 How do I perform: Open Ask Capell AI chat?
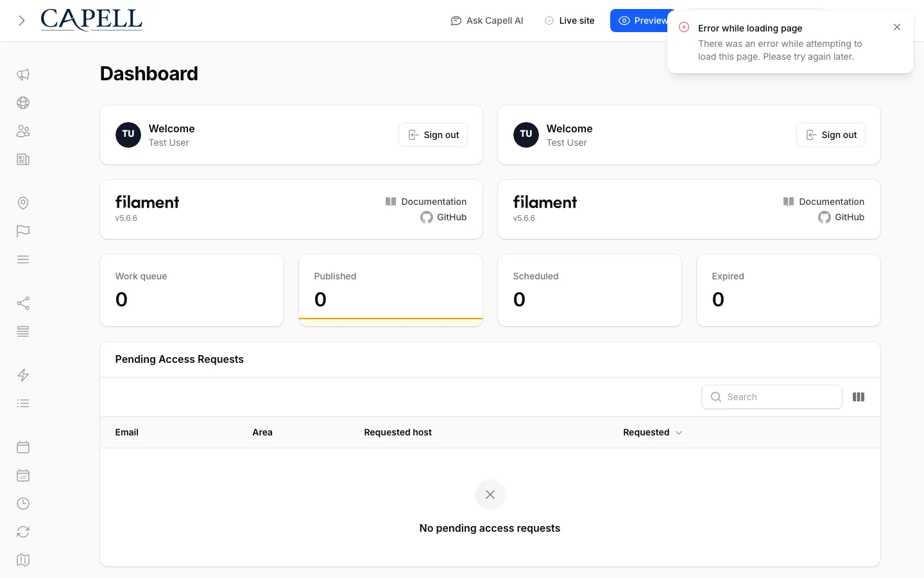pos(487,21)
